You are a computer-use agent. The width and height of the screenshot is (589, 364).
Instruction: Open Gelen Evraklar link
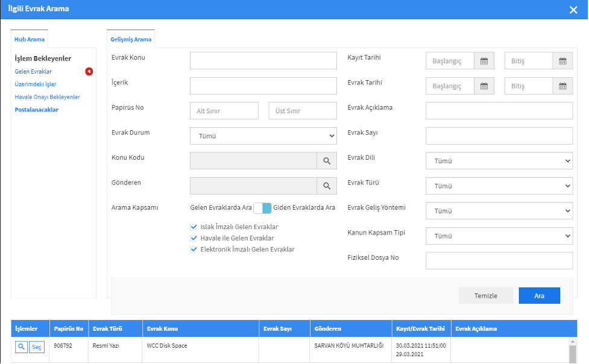tap(33, 71)
